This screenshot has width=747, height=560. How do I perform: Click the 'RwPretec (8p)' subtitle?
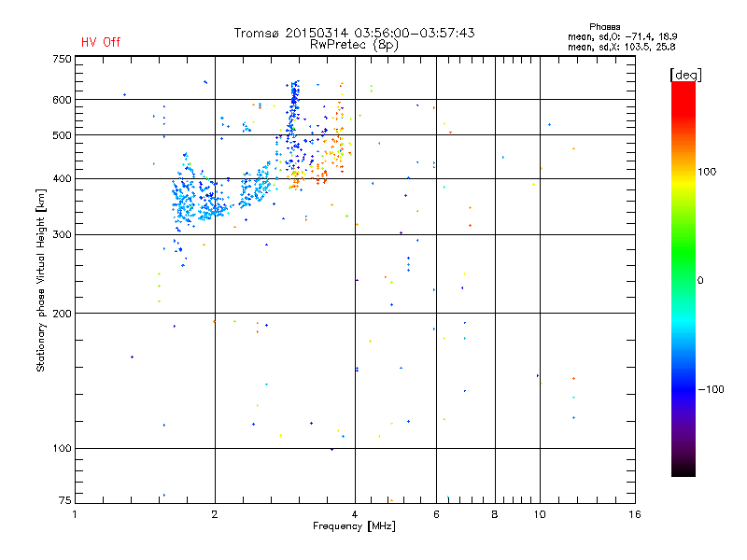click(x=354, y=45)
